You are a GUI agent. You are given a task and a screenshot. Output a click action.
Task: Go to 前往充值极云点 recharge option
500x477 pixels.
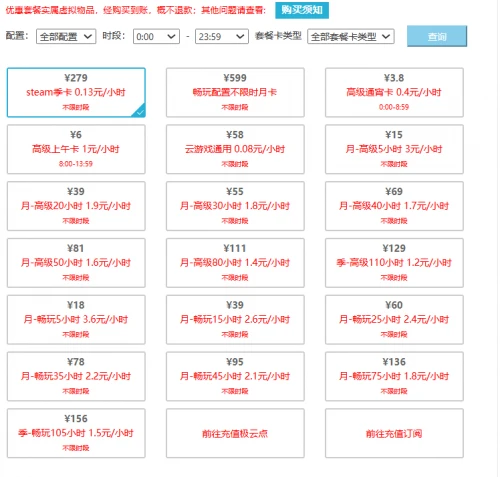click(235, 433)
